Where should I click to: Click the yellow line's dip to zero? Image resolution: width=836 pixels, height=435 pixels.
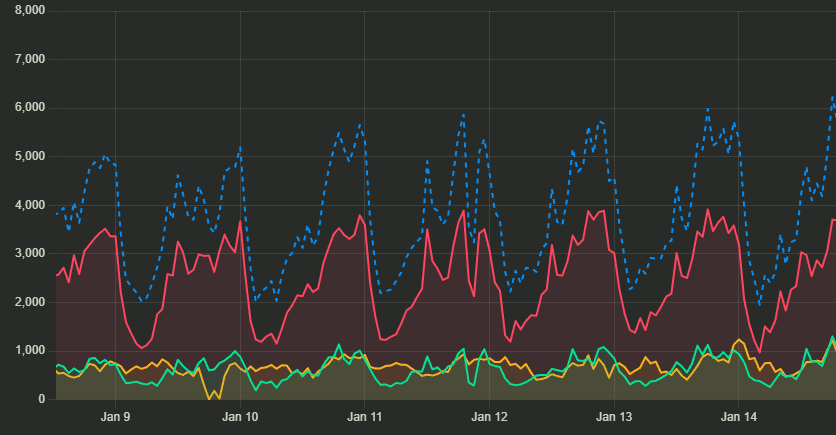(x=209, y=398)
